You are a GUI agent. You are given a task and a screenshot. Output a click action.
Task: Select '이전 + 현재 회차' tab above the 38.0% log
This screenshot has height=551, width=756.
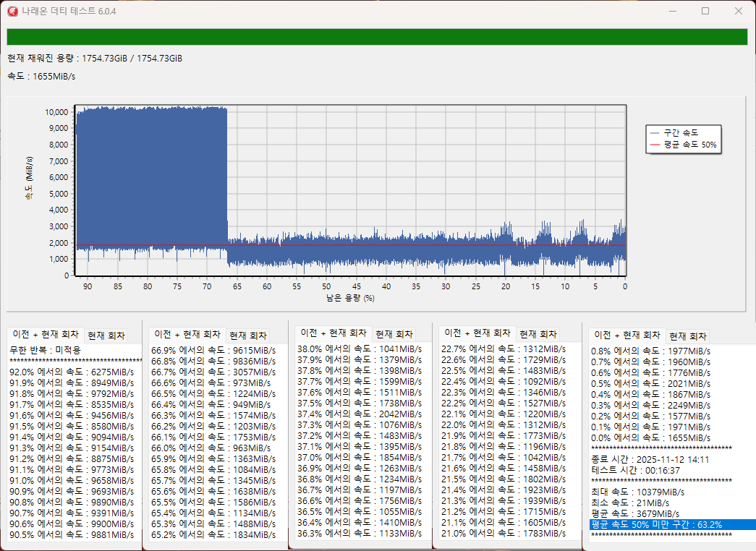click(334, 333)
